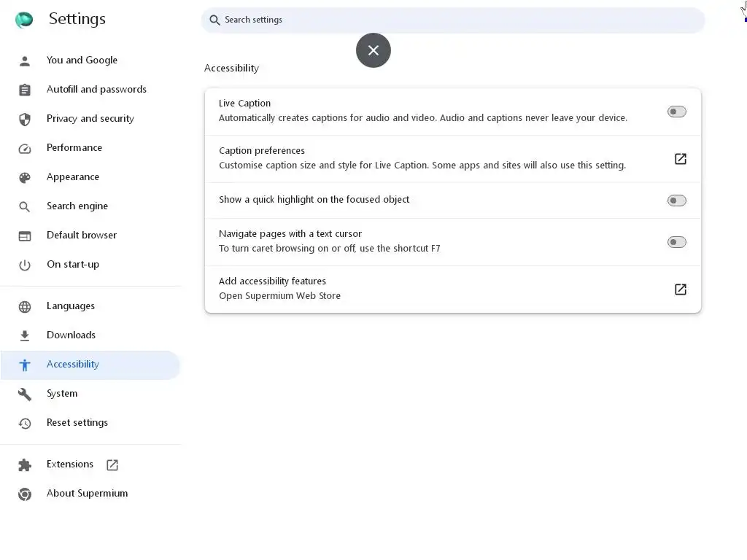
Task: Click the Extensions puzzle piece icon
Action: click(25, 464)
